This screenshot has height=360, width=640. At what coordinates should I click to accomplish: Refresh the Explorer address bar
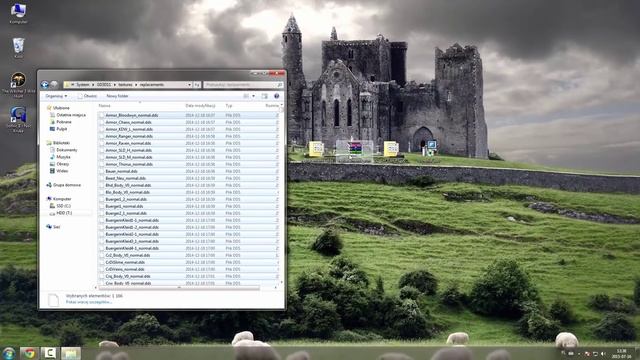click(197, 84)
